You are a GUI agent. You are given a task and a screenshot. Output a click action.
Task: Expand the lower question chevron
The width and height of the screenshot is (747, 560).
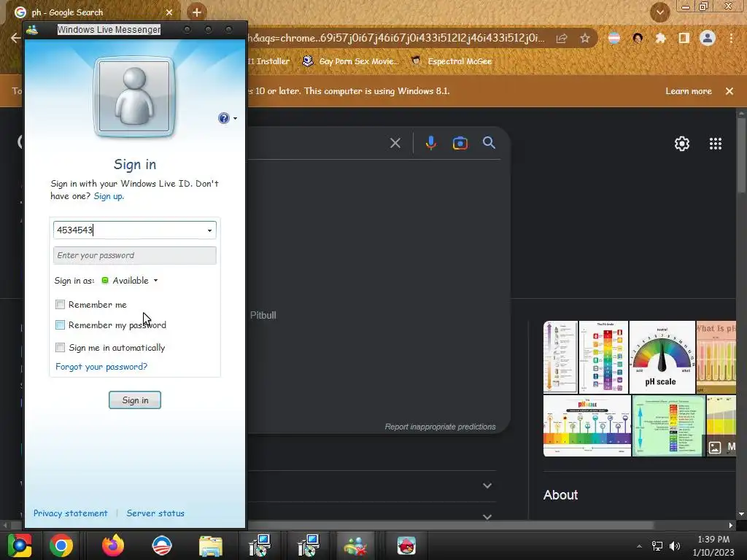pyautogui.click(x=487, y=517)
